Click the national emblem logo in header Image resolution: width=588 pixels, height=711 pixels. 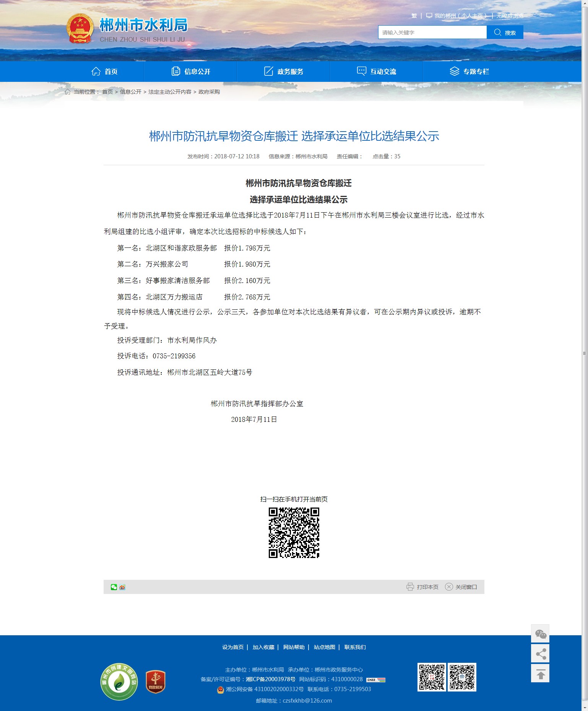[x=80, y=29]
